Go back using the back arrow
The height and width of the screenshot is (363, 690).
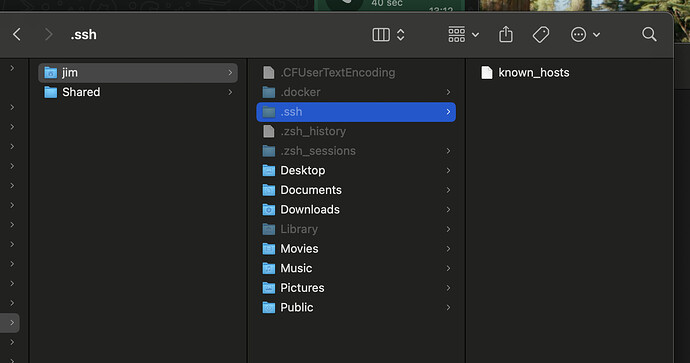pos(17,34)
